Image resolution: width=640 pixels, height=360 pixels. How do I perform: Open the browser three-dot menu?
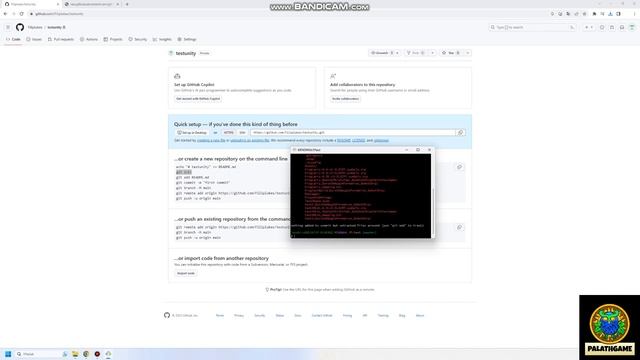[634, 14]
